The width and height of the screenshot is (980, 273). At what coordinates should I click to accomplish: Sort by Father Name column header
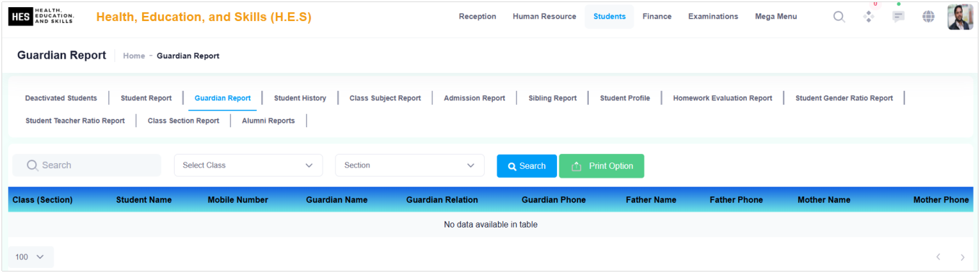(651, 200)
